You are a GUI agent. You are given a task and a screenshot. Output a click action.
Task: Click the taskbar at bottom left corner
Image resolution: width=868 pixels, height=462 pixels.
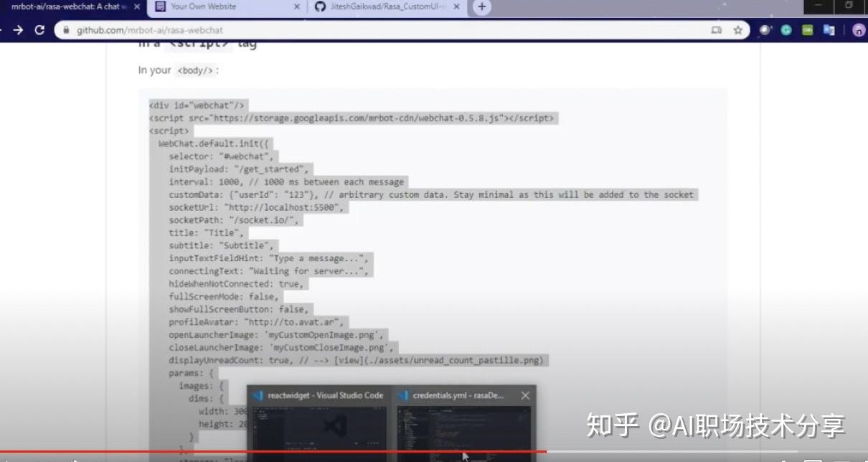(x=14, y=458)
